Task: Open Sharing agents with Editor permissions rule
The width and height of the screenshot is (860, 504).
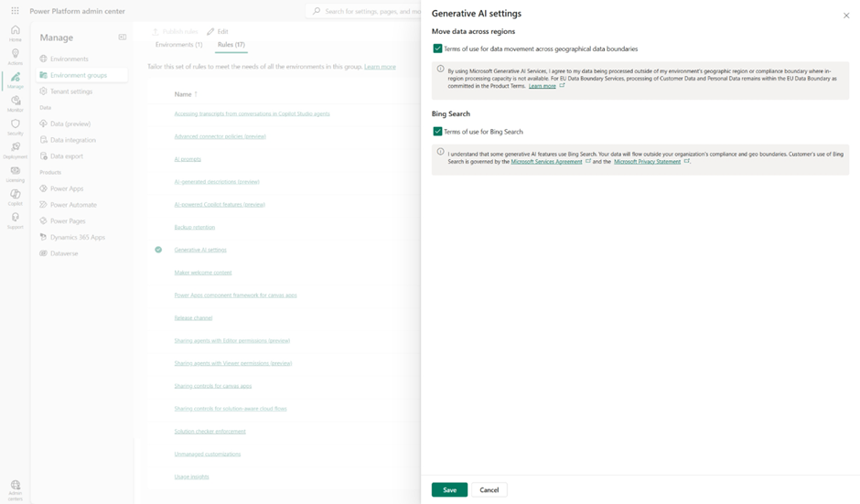Action: (x=232, y=340)
